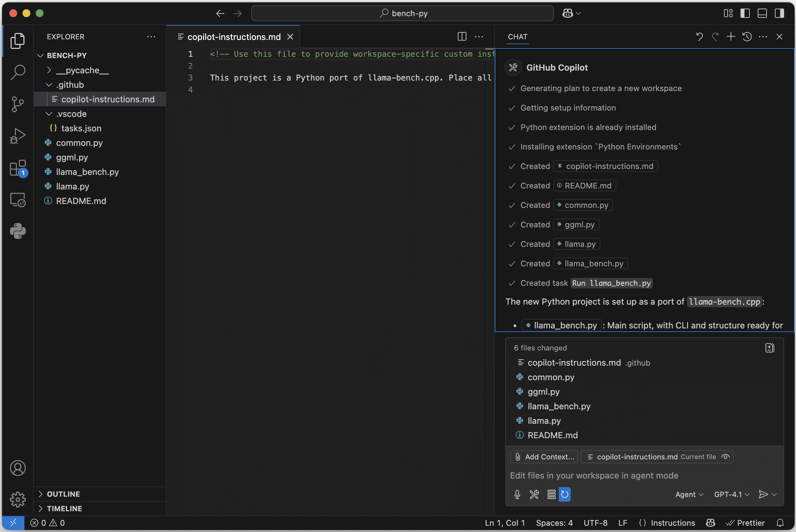Close the copilot-instructions.md tab
796x532 pixels.
(x=290, y=37)
